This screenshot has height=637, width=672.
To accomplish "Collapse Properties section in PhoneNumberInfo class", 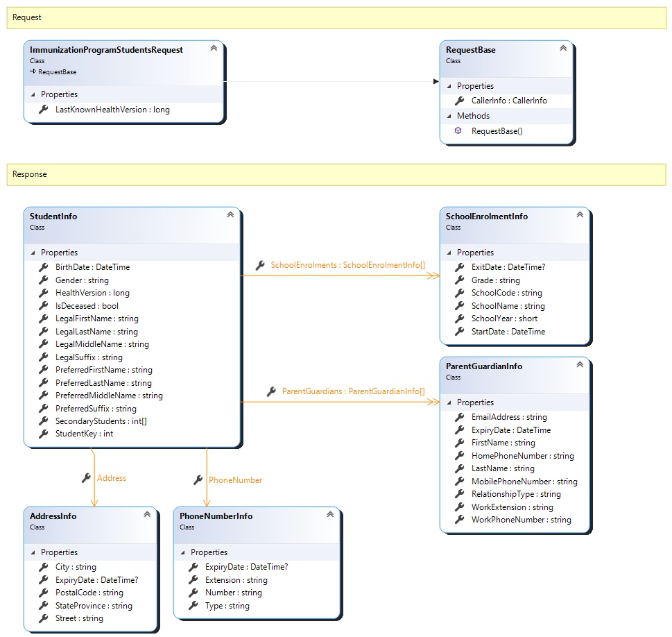I will click(x=183, y=552).
